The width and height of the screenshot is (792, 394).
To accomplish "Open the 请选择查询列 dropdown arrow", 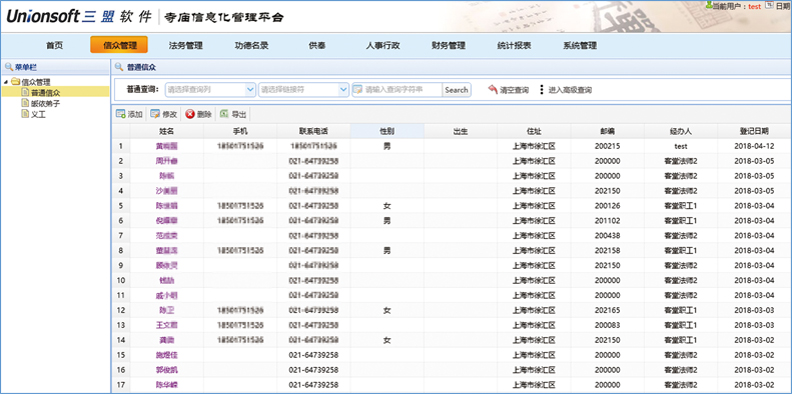I will click(250, 89).
